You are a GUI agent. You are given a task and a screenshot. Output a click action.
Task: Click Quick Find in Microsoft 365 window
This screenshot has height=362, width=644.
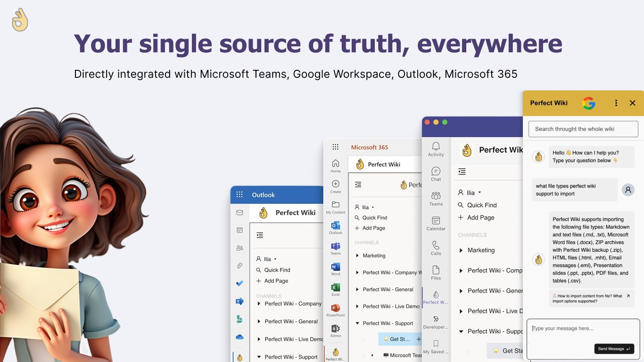point(371,218)
